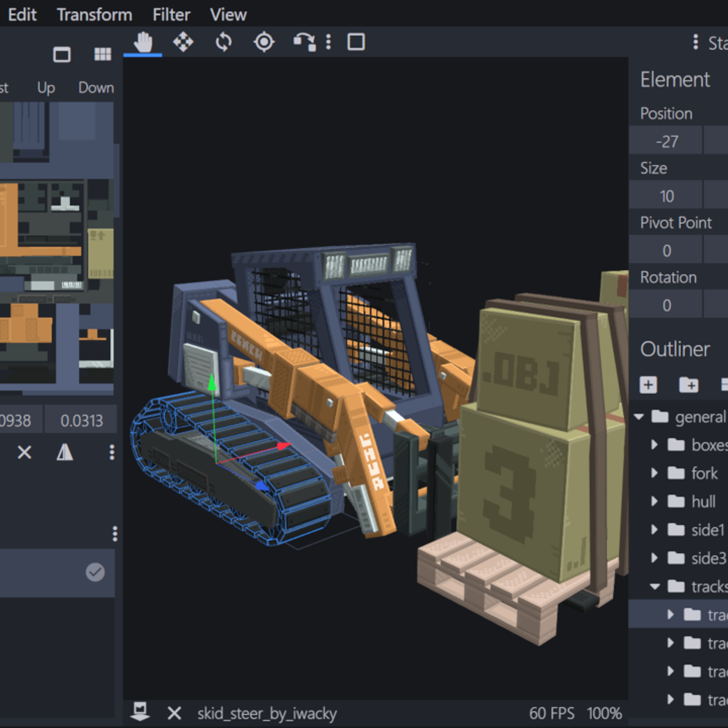Add a new cube via the Outliner plus icon
The image size is (728, 728).
click(647, 385)
